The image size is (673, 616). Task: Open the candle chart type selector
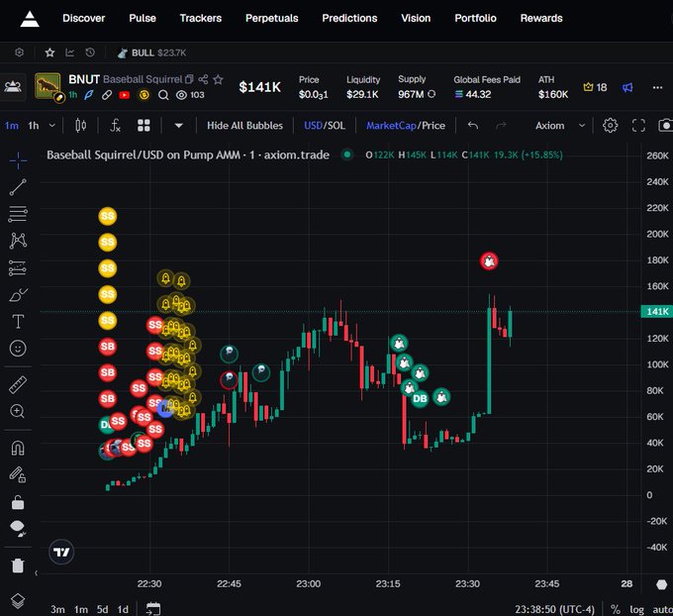point(81,126)
